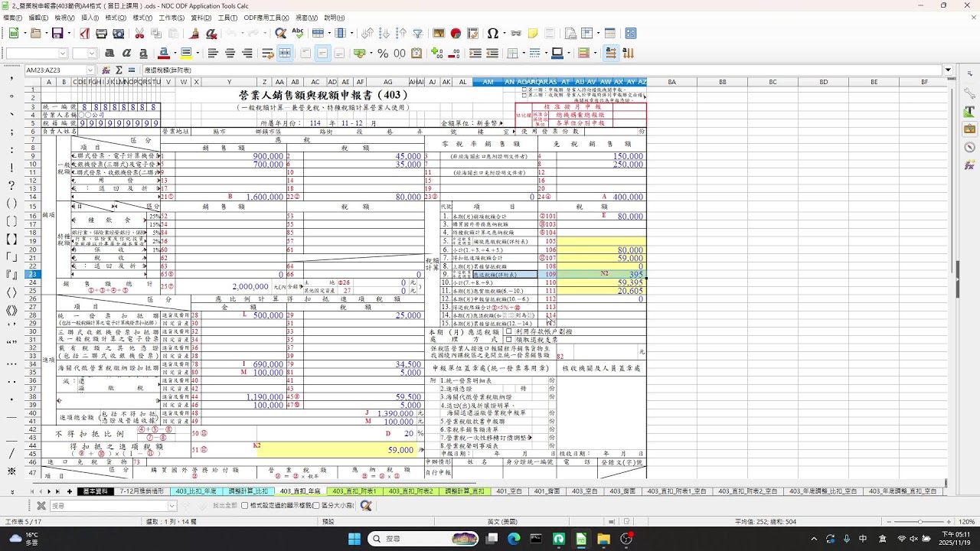This screenshot has height=551, width=980.
Task: Check the 領取退稅支票 checkbox in the sheet
Action: pos(508,340)
